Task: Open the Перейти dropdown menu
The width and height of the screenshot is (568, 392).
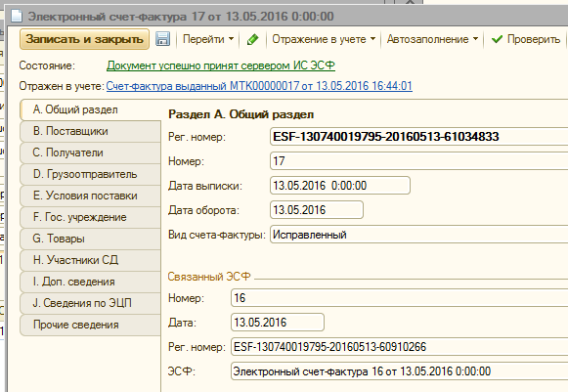Action: click(208, 39)
